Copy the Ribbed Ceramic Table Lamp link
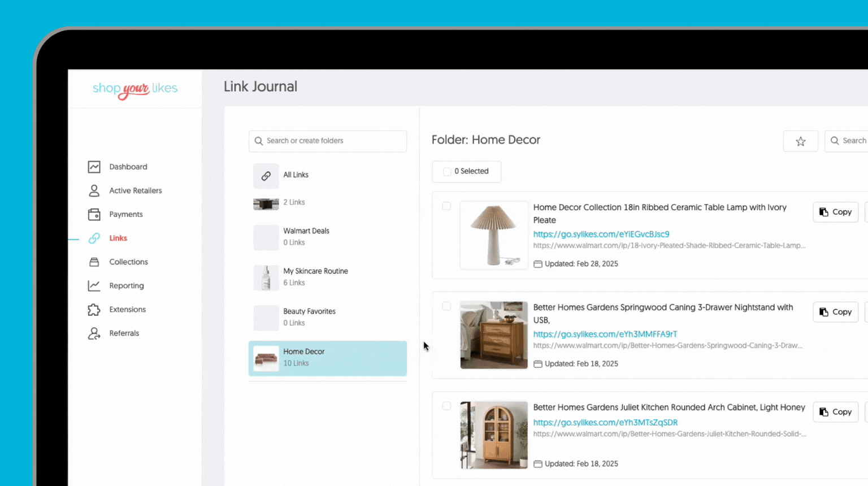Image resolution: width=868 pixels, height=486 pixels. click(x=836, y=212)
